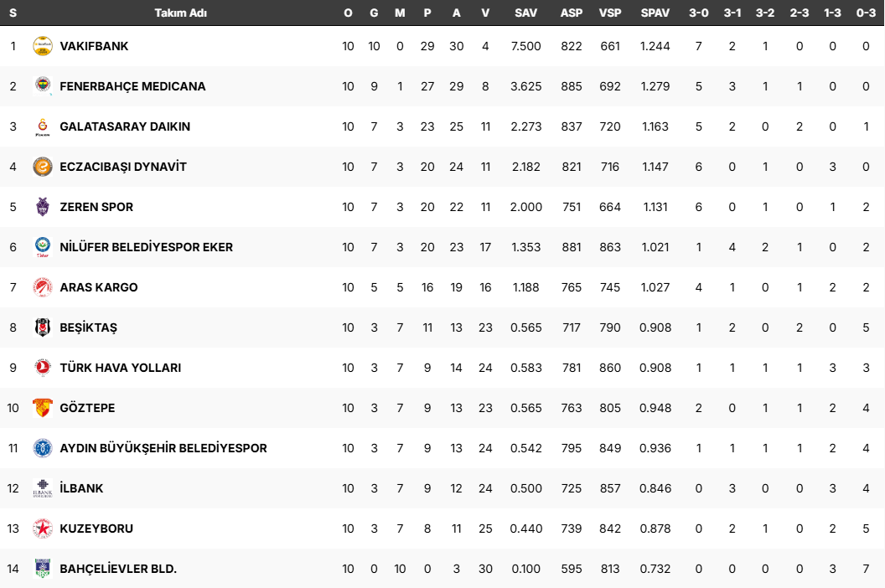Click the SPAV column header
885x588 pixels.
pos(655,13)
